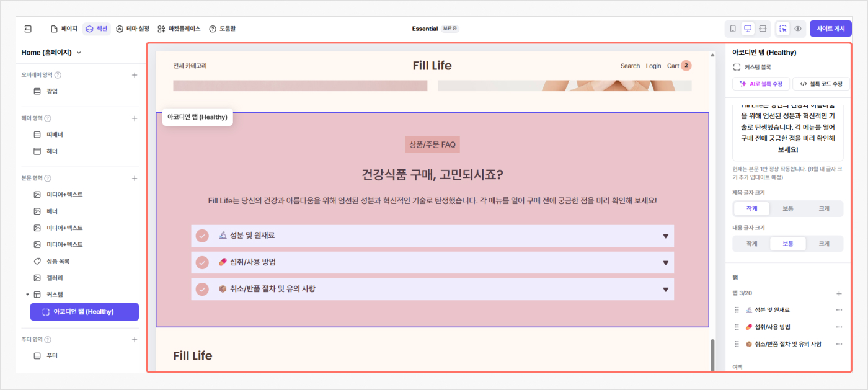Click the help icon beside 오버레이 영역
Image resolution: width=868 pixels, height=390 pixels.
pyautogui.click(x=58, y=75)
